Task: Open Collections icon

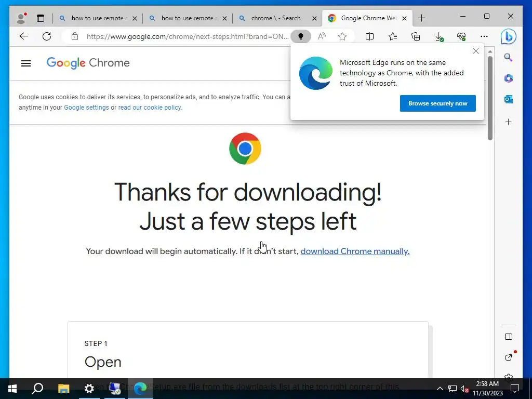Action: click(x=416, y=36)
